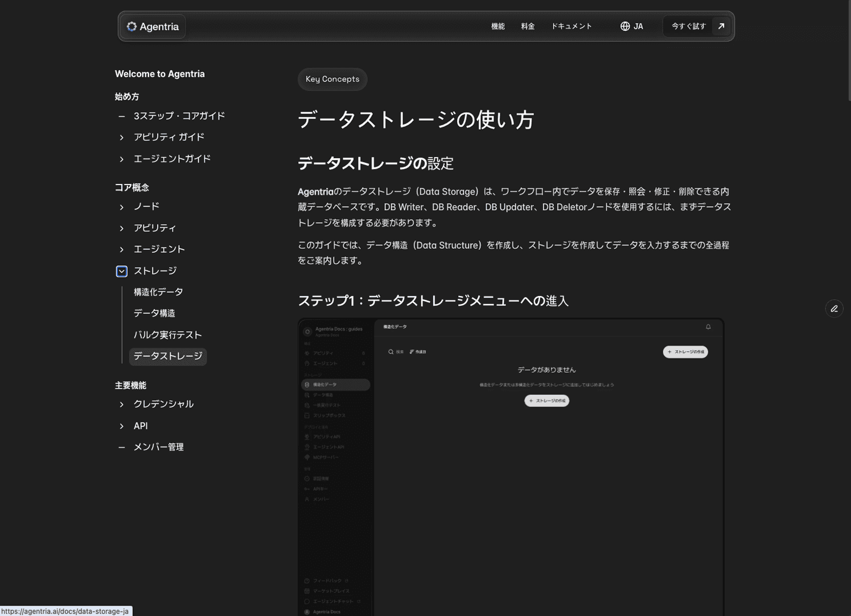Click the Agentria logo in the header
The height and width of the screenshot is (616, 851).
click(153, 27)
